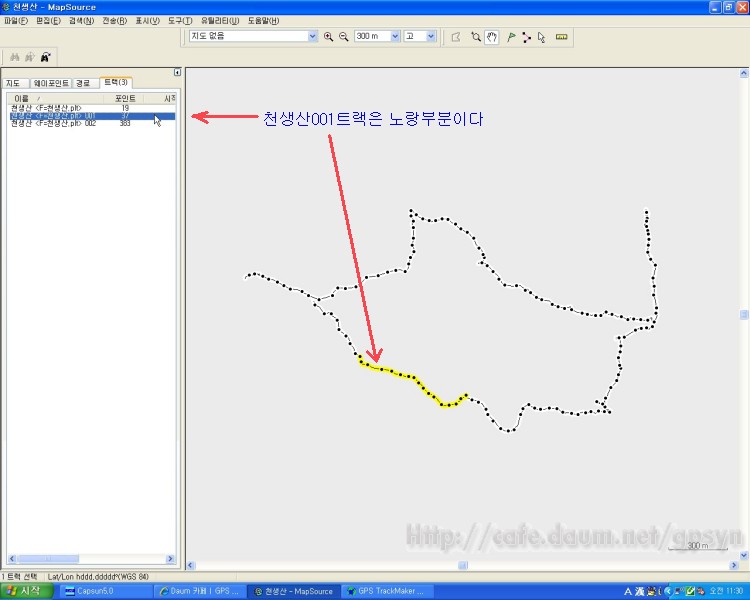Sort tracks by 이름 column header
The height and width of the screenshot is (600, 750).
(55, 98)
